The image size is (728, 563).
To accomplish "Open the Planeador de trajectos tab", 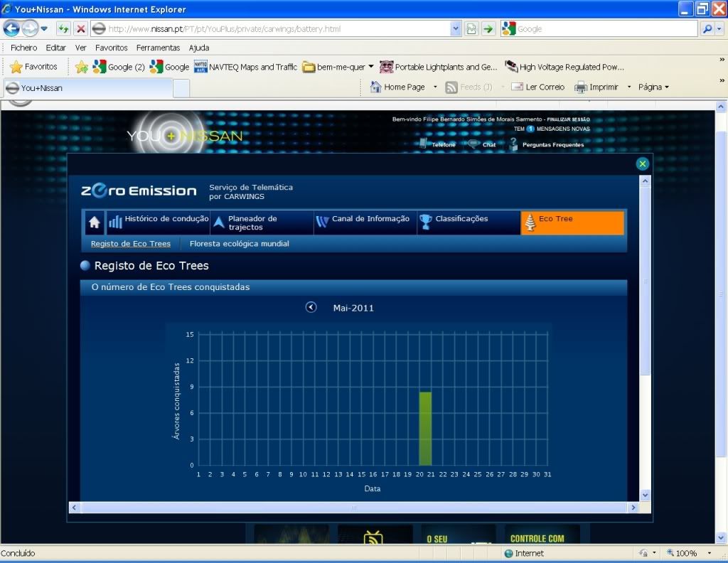I will point(262,222).
